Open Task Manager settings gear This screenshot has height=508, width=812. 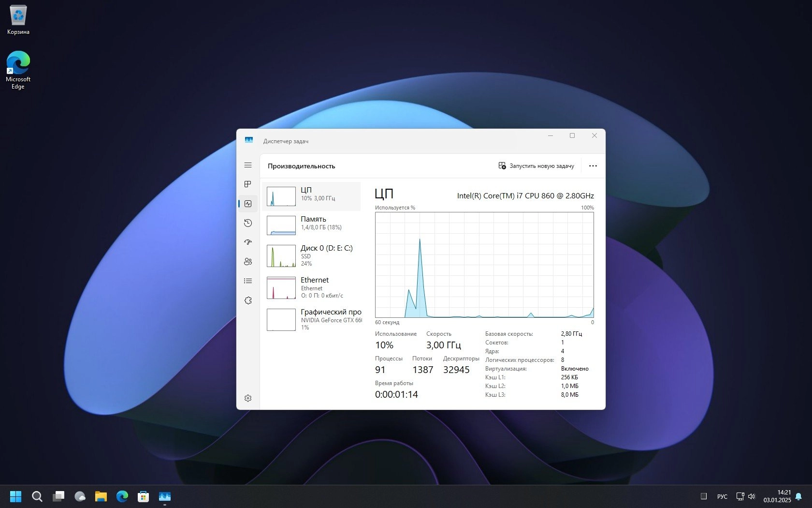(x=248, y=398)
